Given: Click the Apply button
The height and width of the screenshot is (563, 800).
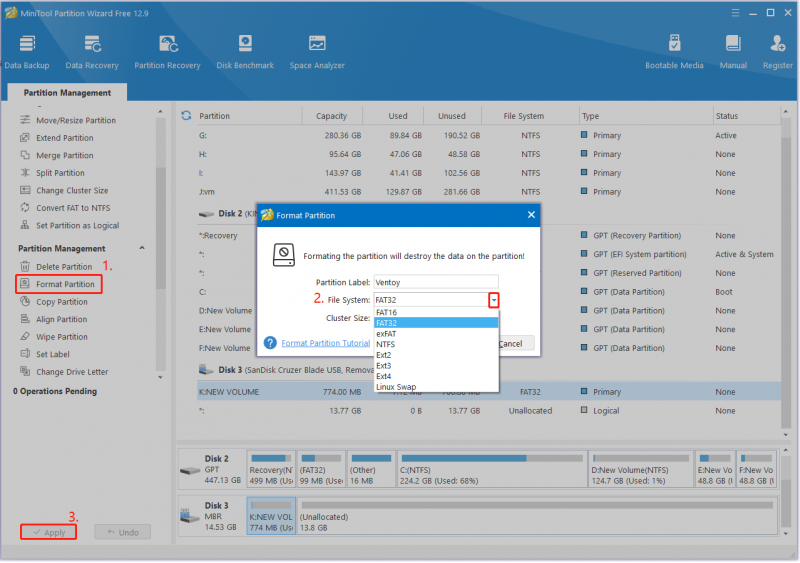Looking at the screenshot, I should [x=48, y=532].
